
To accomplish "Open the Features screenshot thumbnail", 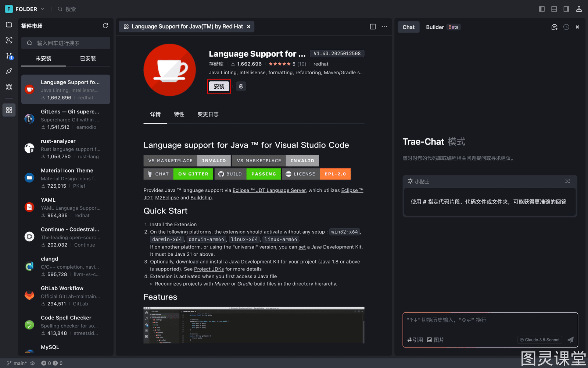I will 254,325.
